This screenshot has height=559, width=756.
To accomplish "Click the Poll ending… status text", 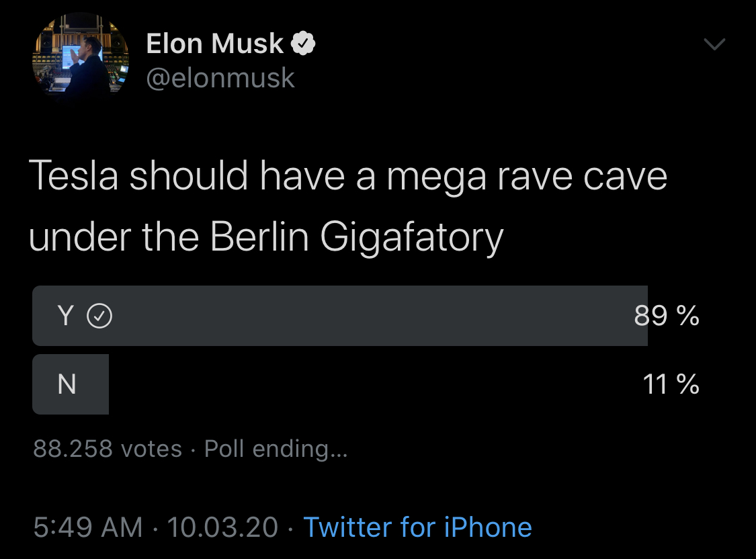I will pos(276,449).
